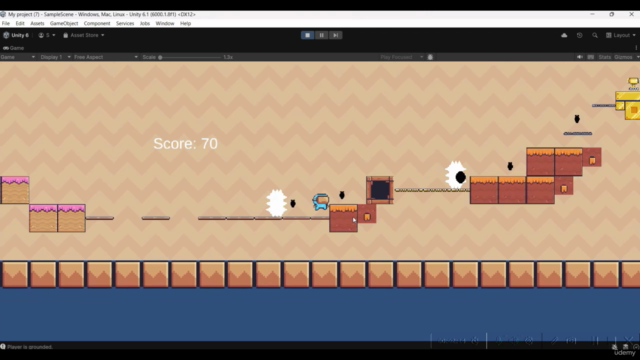
Task: Open the Window menu
Action: pos(165,23)
